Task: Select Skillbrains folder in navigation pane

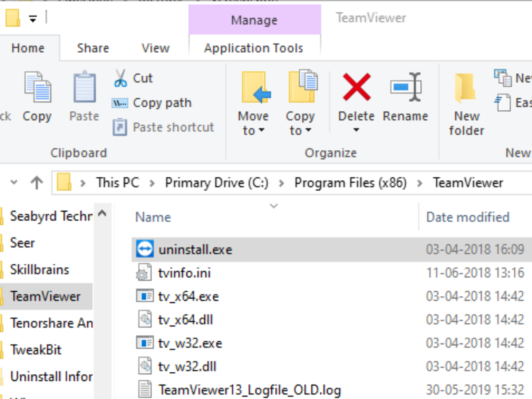Action: 39,270
